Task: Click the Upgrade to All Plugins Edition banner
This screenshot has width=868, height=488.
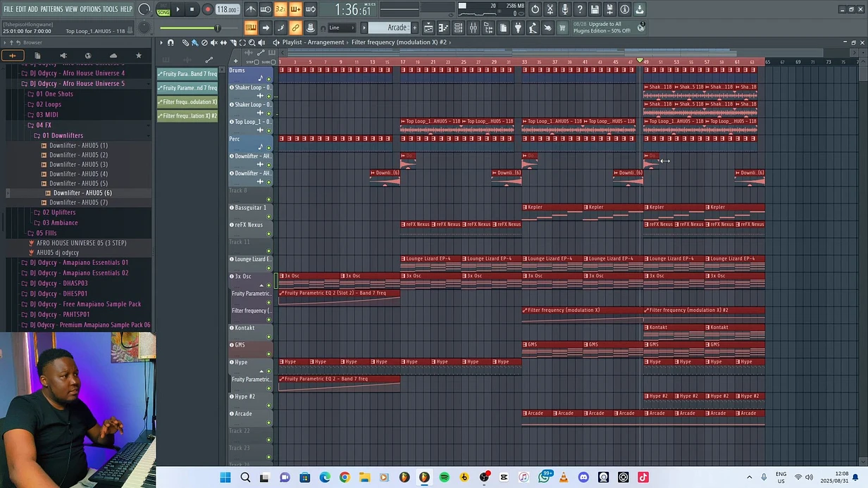Action: (x=601, y=27)
